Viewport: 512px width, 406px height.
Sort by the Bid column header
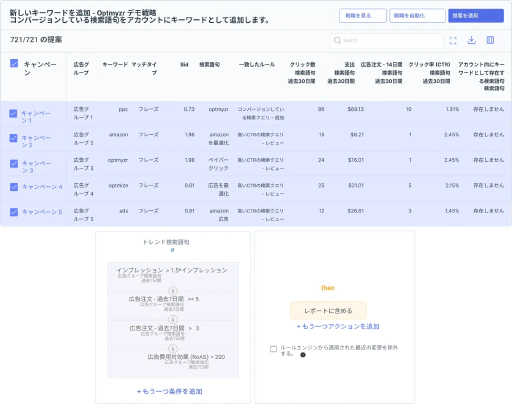184,64
